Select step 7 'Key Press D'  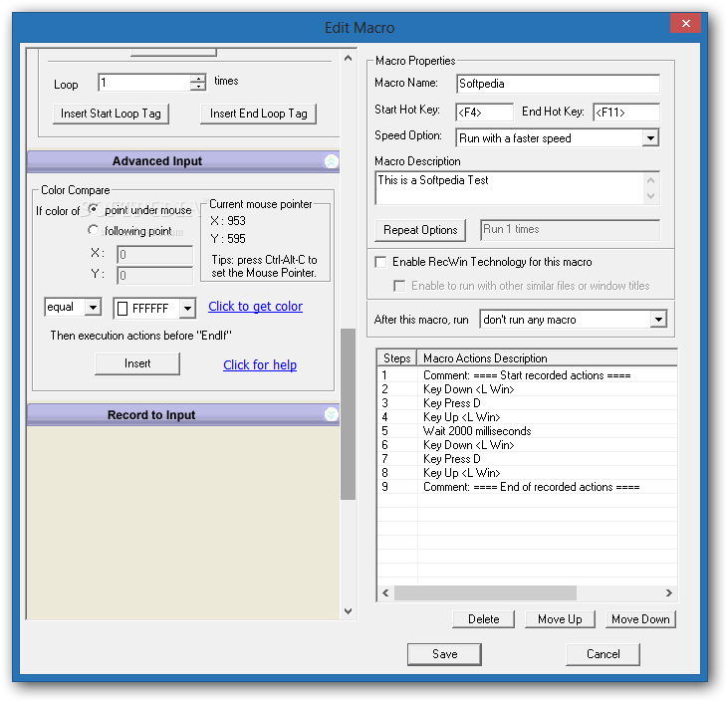click(527, 459)
